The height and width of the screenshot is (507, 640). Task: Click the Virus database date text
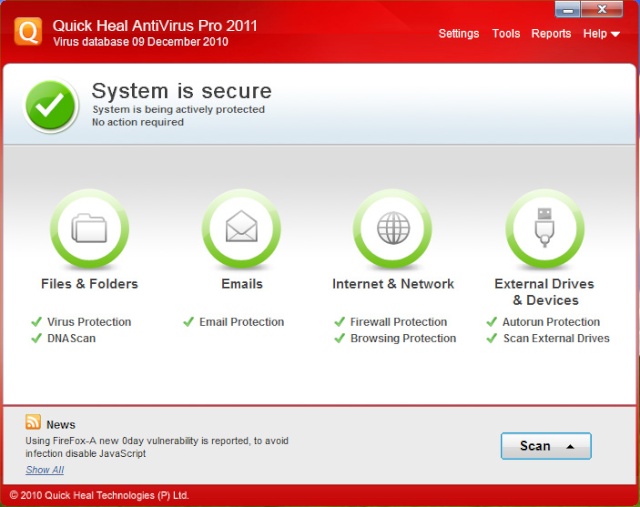point(140,42)
